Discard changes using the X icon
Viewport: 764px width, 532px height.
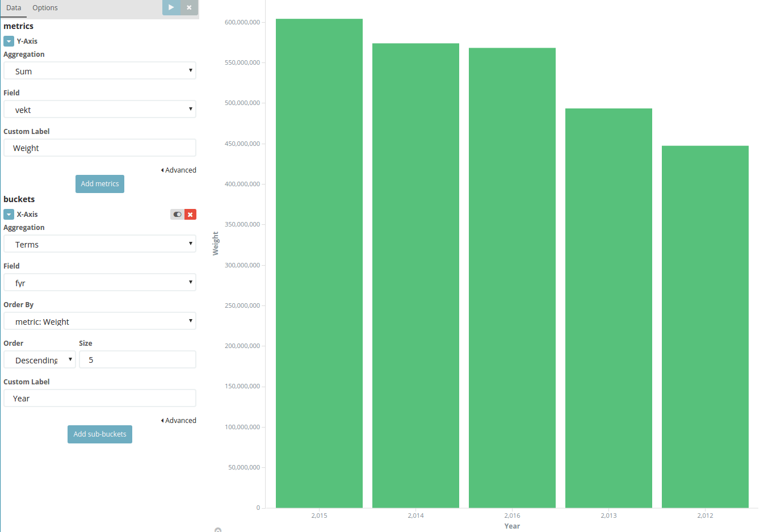(x=188, y=7)
